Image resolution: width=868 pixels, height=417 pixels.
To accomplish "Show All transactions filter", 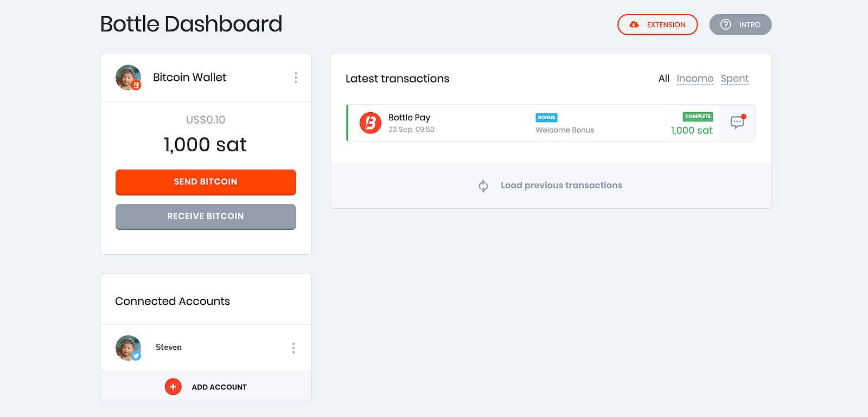I will [663, 79].
